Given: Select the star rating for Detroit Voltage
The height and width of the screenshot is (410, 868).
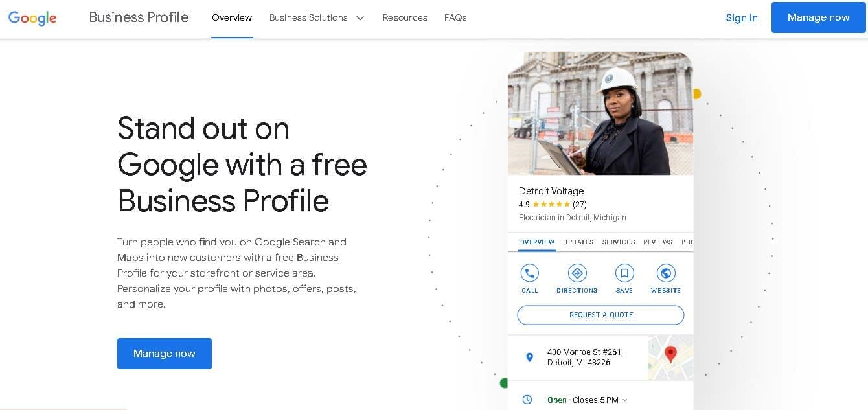Looking at the screenshot, I should tap(549, 204).
